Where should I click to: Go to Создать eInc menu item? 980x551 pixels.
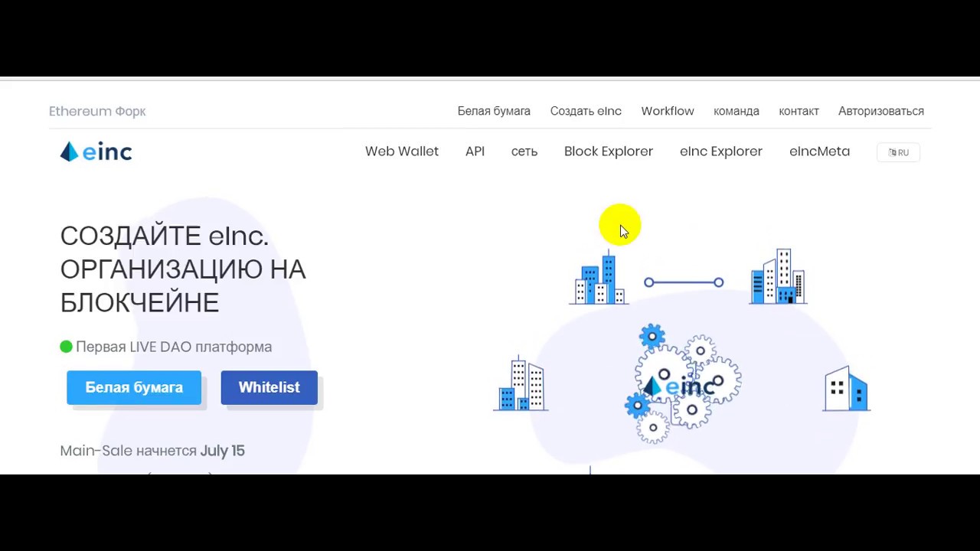click(x=586, y=111)
